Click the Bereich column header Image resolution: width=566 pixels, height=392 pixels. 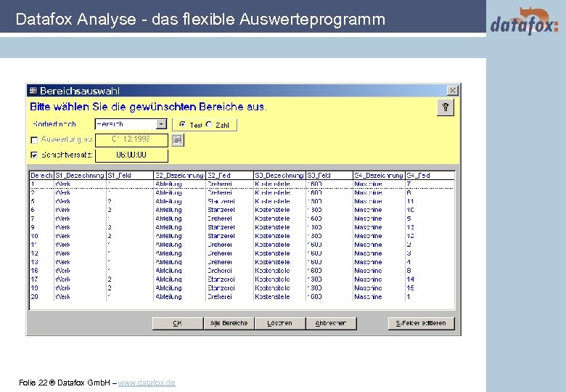coord(41,176)
